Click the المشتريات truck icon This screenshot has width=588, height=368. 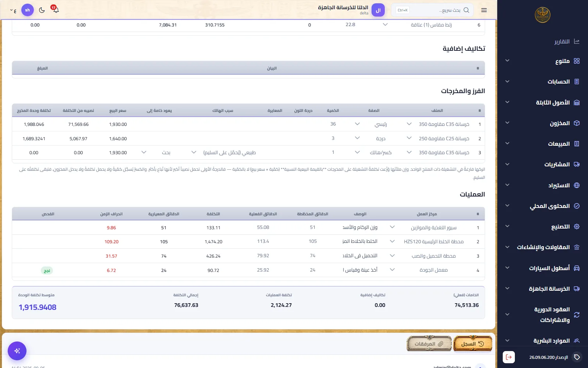tap(577, 164)
